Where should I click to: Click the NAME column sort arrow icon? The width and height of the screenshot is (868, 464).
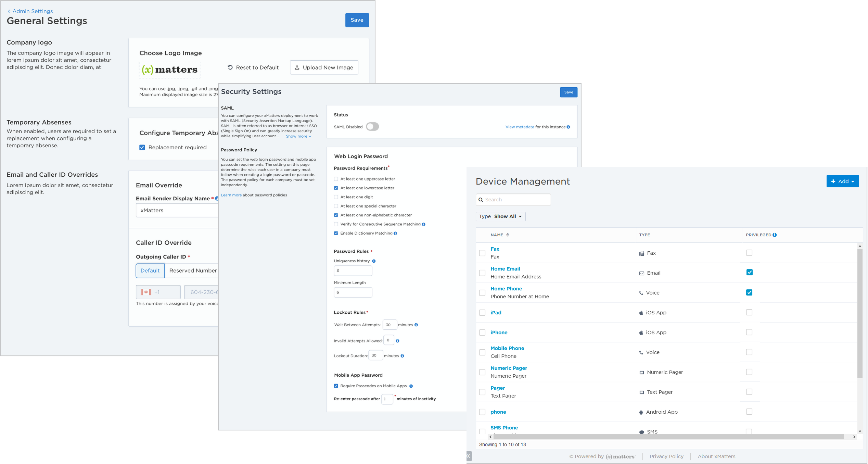coord(508,235)
